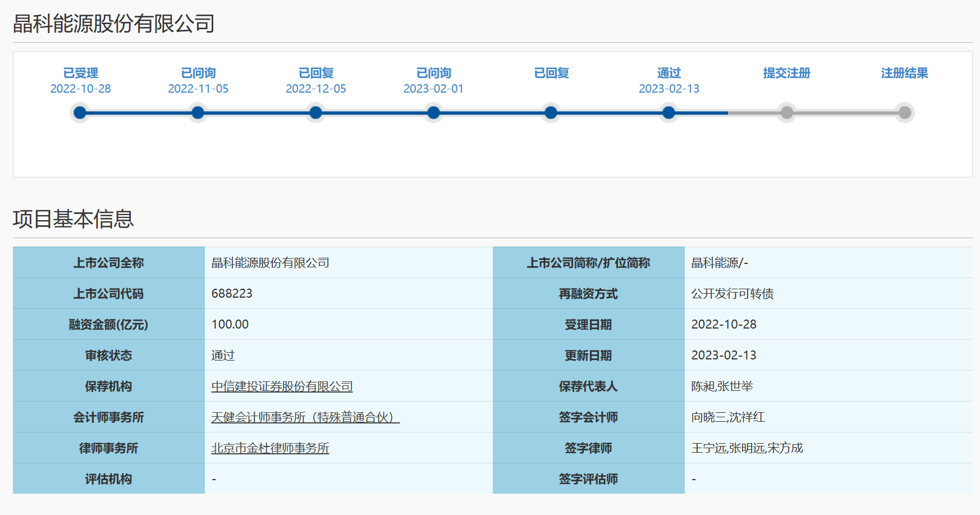Click the 已问询 2023-02-01 timeline dot
The image size is (980, 515).
point(433,113)
